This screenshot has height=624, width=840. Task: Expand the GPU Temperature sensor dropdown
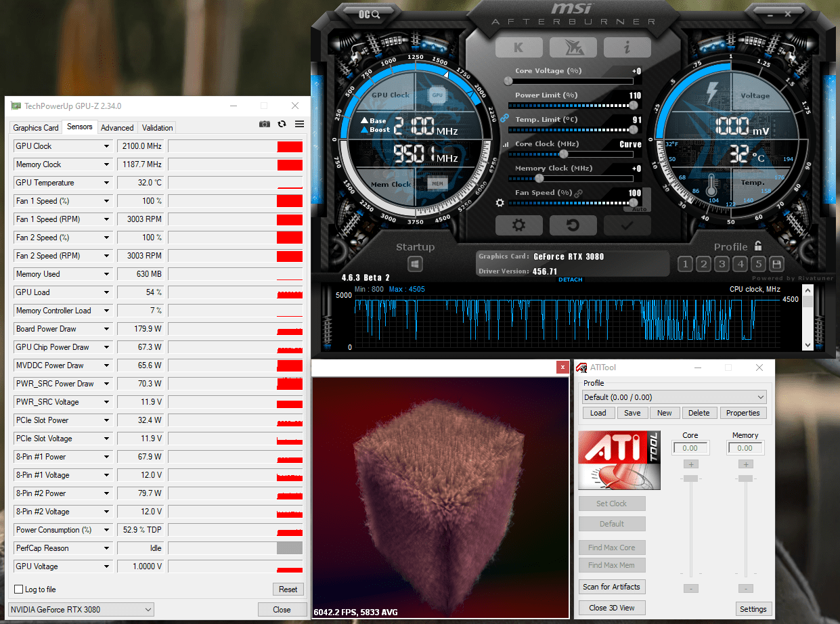pyautogui.click(x=106, y=183)
